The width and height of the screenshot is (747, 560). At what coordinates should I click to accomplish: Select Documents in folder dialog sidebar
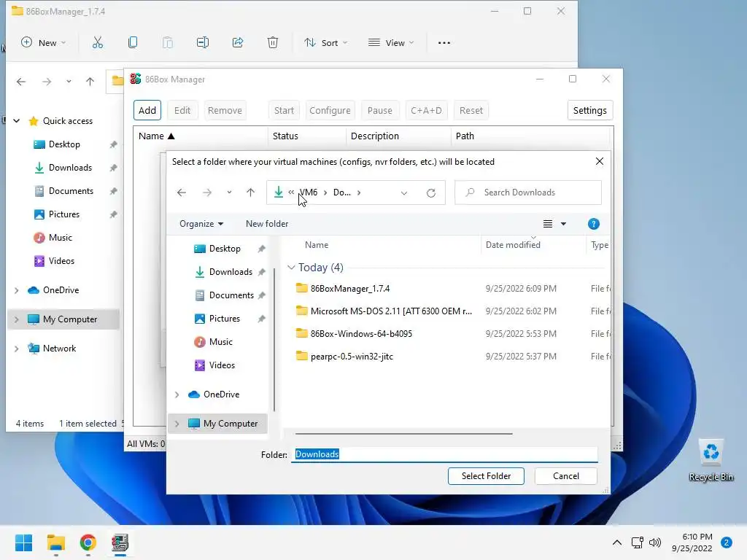coord(231,295)
